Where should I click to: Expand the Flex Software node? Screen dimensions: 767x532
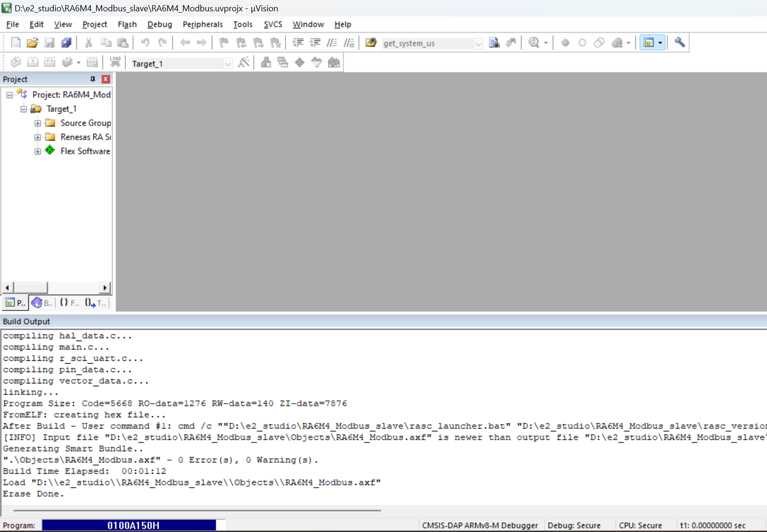tap(38, 151)
